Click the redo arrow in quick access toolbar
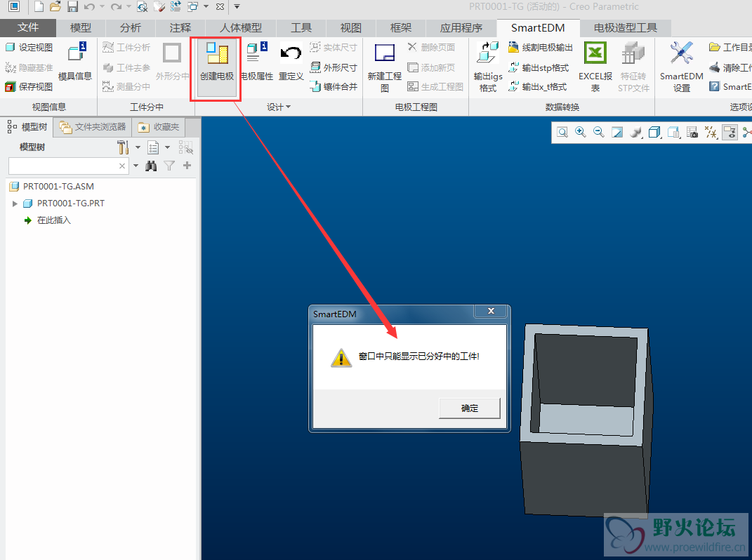 point(116,7)
